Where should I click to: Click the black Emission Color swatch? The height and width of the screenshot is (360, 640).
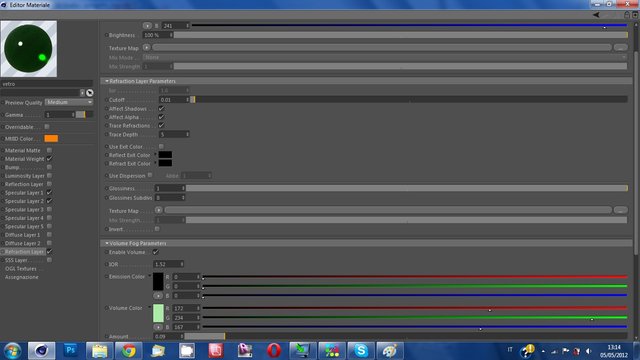158,282
